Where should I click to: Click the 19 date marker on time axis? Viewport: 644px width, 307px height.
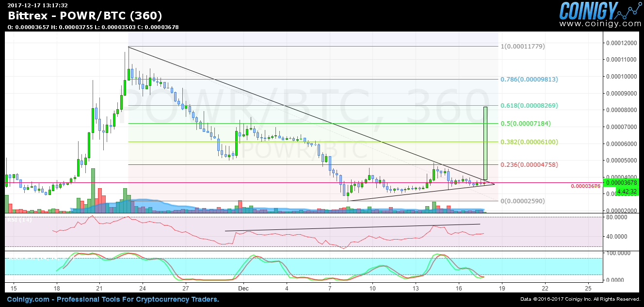pyautogui.click(x=502, y=287)
